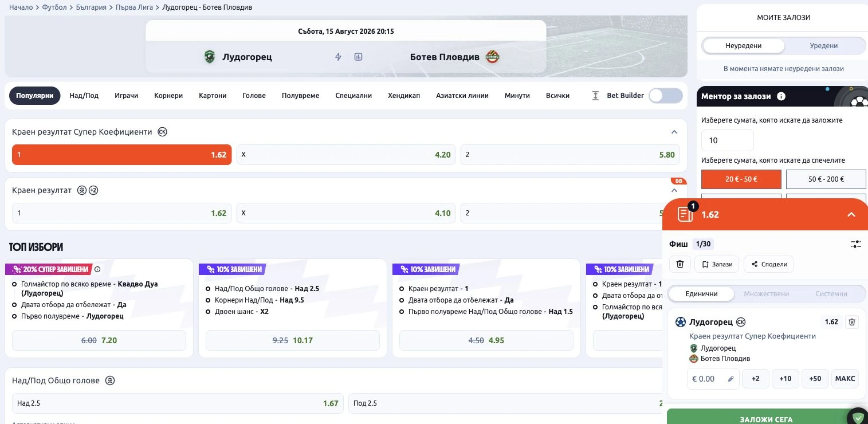Image resolution: width=868 pixels, height=424 pixels.
Task: Open the Корнери markets tab
Action: coord(168,96)
